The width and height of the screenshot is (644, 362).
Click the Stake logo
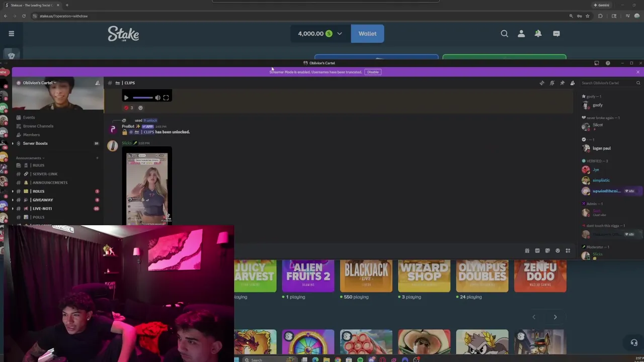(x=123, y=34)
